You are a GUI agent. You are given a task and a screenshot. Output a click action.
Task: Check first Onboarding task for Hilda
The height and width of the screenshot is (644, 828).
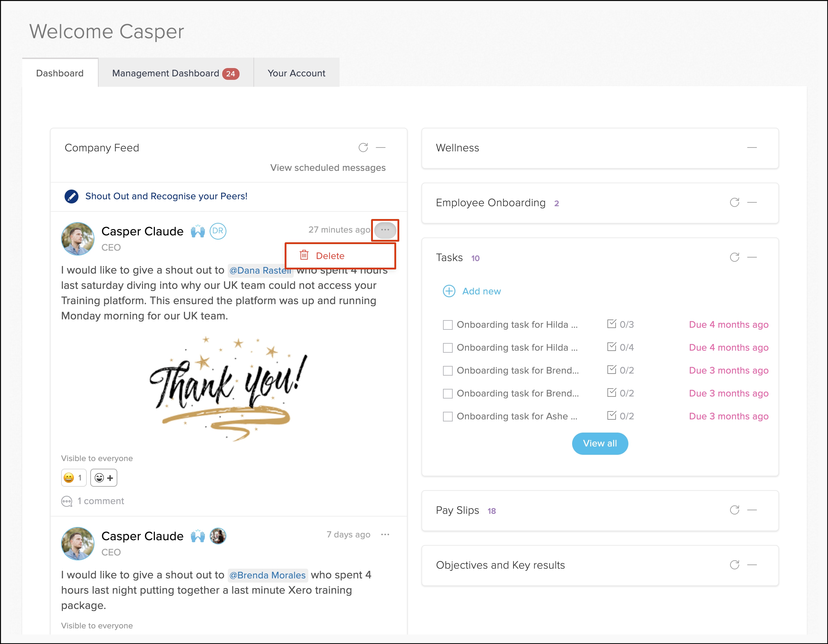click(x=448, y=325)
